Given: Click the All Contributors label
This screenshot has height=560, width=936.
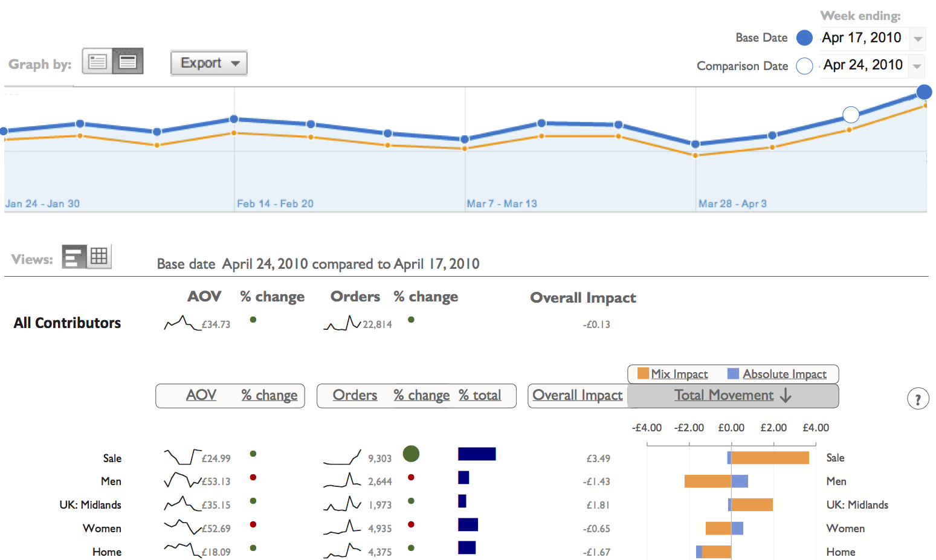Looking at the screenshot, I should pos(67,323).
